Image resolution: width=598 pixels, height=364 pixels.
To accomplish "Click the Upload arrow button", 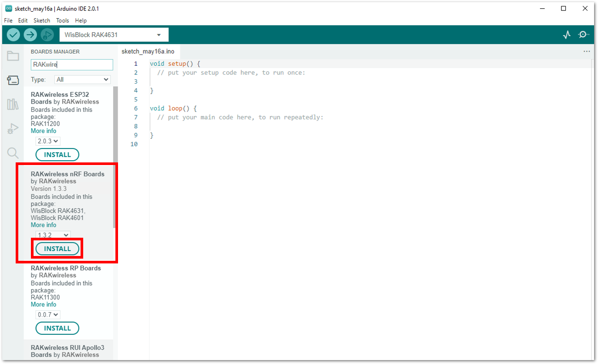I will pos(30,34).
